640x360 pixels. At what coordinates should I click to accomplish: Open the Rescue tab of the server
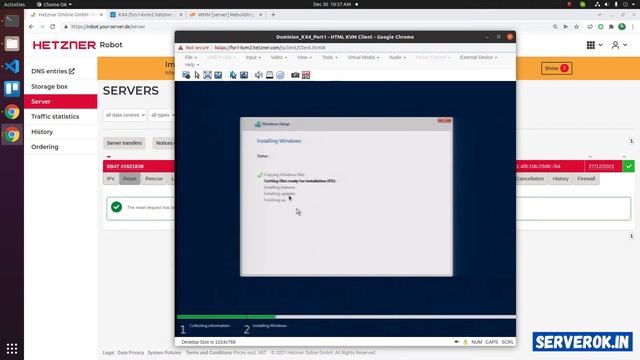154,179
